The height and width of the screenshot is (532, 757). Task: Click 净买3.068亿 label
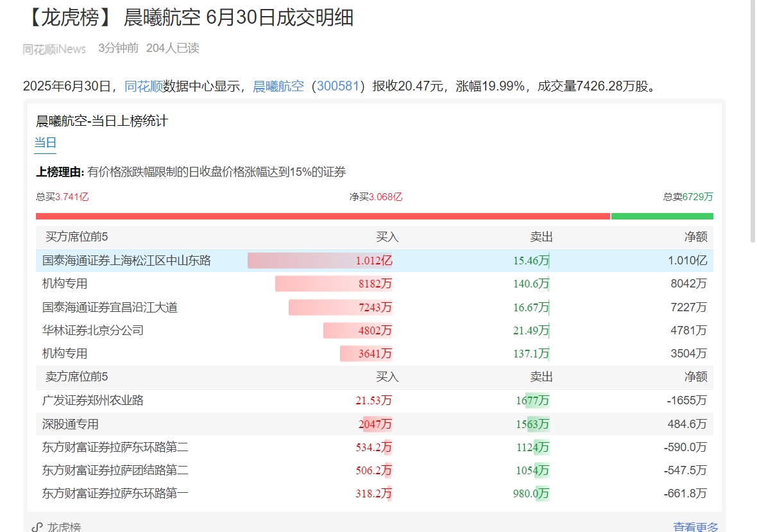(x=376, y=197)
